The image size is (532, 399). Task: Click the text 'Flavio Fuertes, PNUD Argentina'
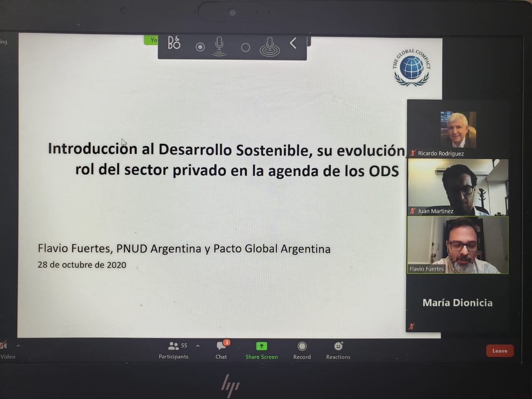coord(119,249)
